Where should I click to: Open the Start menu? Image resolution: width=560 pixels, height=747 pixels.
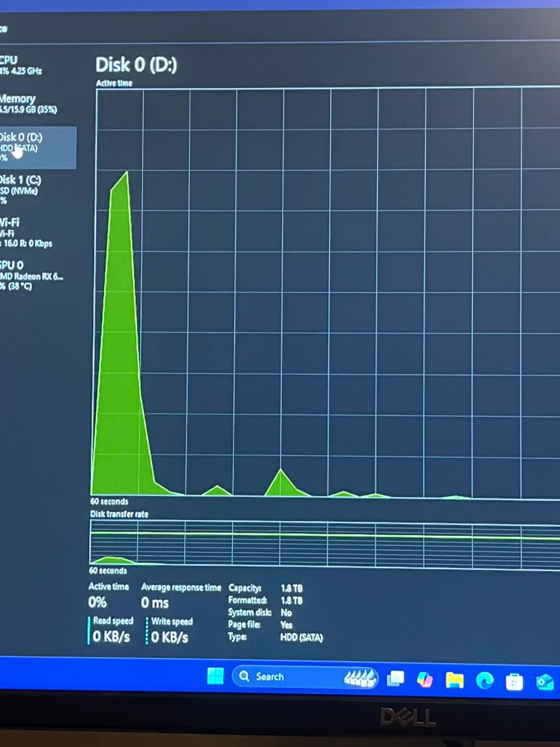tap(215, 677)
